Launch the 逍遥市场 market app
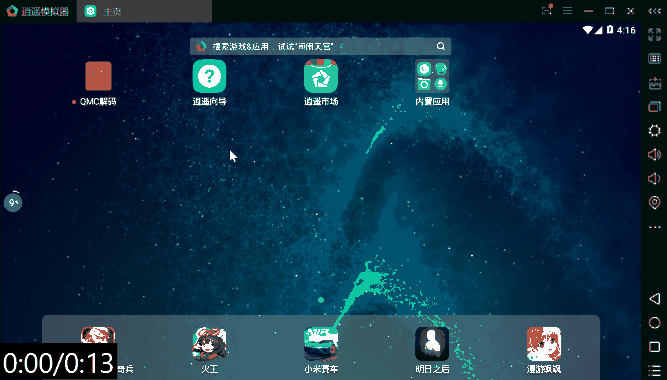This screenshot has width=667, height=380. [x=321, y=76]
